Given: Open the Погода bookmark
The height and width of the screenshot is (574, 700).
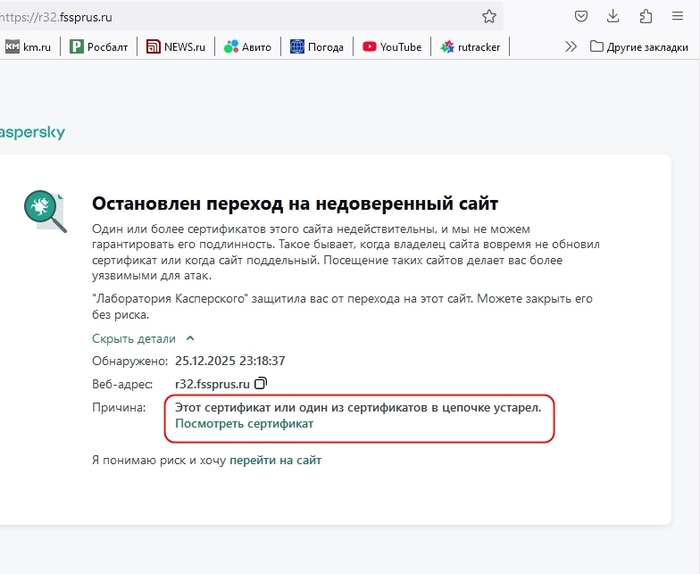Looking at the screenshot, I should tap(317, 47).
